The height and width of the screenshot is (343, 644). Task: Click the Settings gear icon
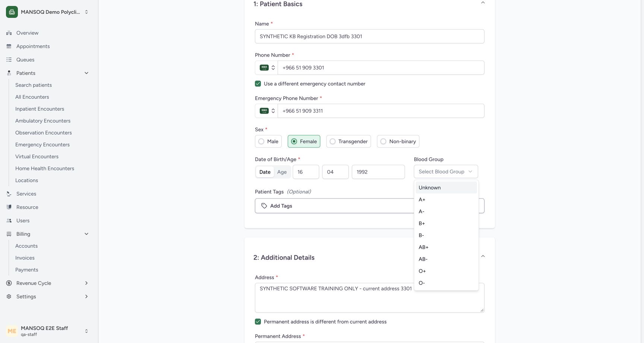9,296
